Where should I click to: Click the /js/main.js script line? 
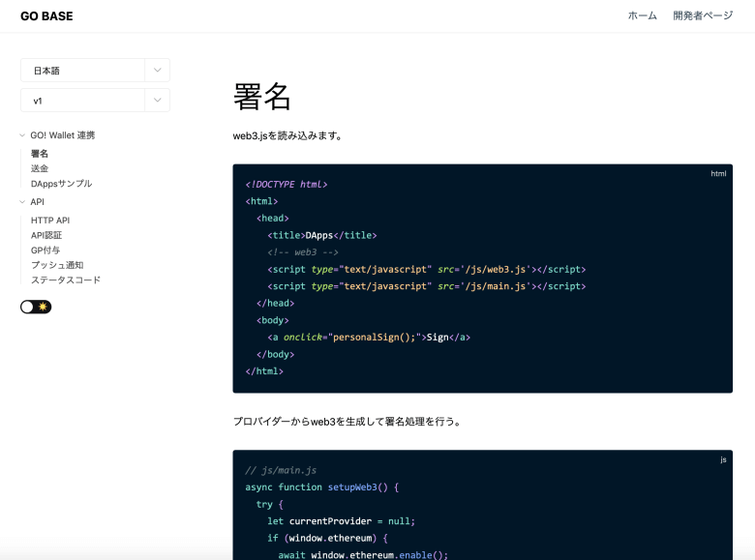tap(427, 285)
